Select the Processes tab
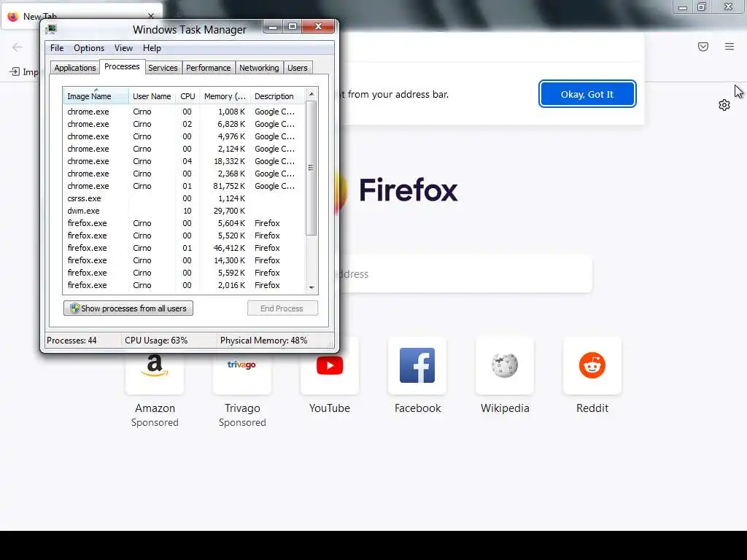This screenshot has height=560, width=747. point(122,66)
